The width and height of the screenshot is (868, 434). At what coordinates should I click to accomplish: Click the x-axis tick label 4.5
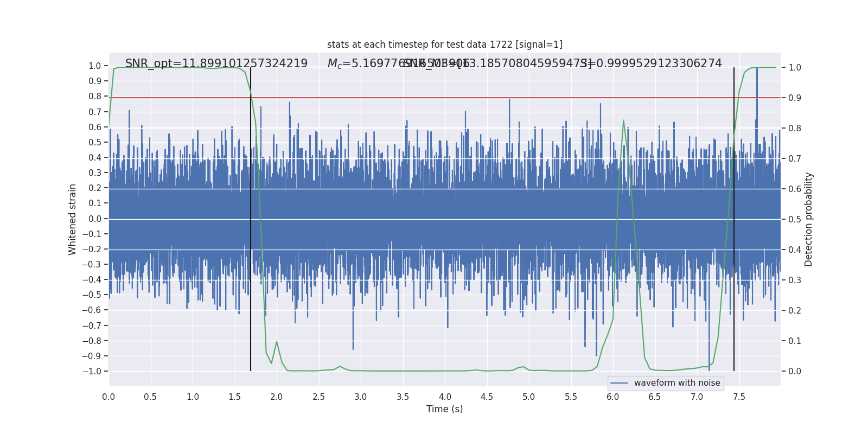(x=487, y=397)
